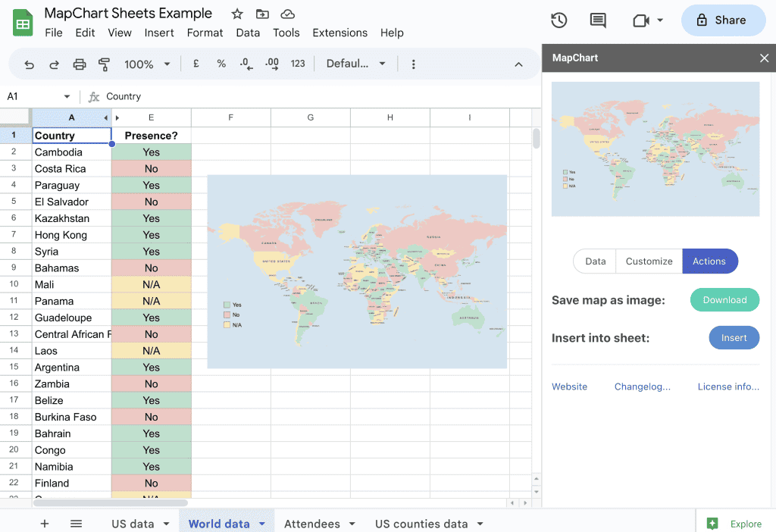Expand hidden columns right arrow on column E
776x532 pixels.
pos(117,117)
